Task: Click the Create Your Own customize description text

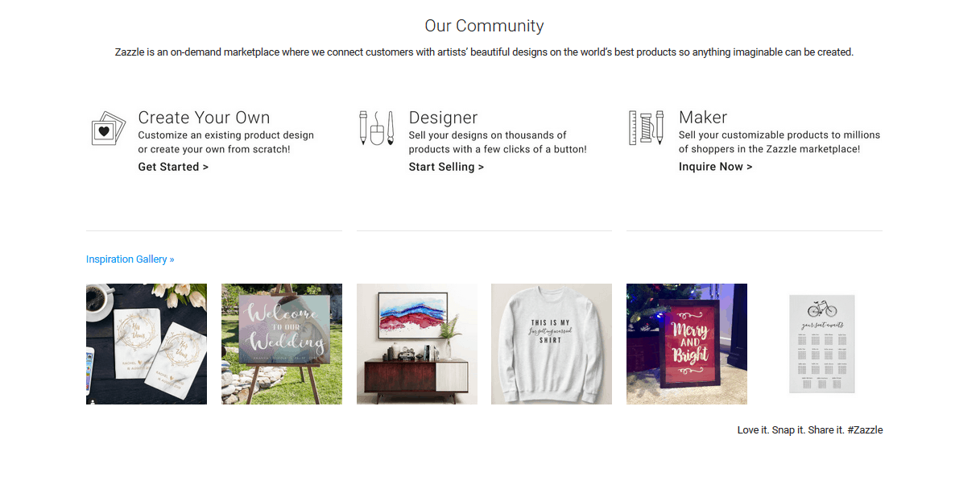Action: (x=225, y=143)
